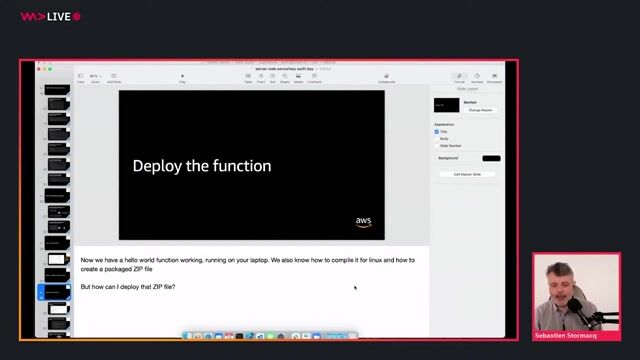Select the 'Deploy the function' title on slide
This screenshot has width=640, height=360.
(x=202, y=166)
